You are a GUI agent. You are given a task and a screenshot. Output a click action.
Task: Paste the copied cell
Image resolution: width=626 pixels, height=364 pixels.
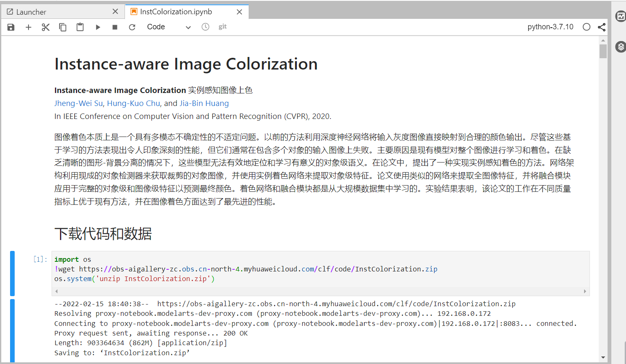coord(80,27)
